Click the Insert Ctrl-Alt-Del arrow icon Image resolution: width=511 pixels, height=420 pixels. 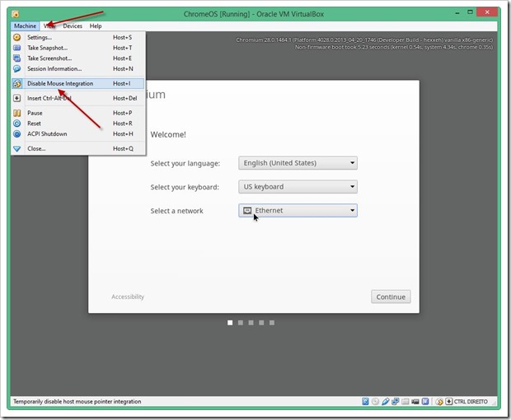(17, 98)
